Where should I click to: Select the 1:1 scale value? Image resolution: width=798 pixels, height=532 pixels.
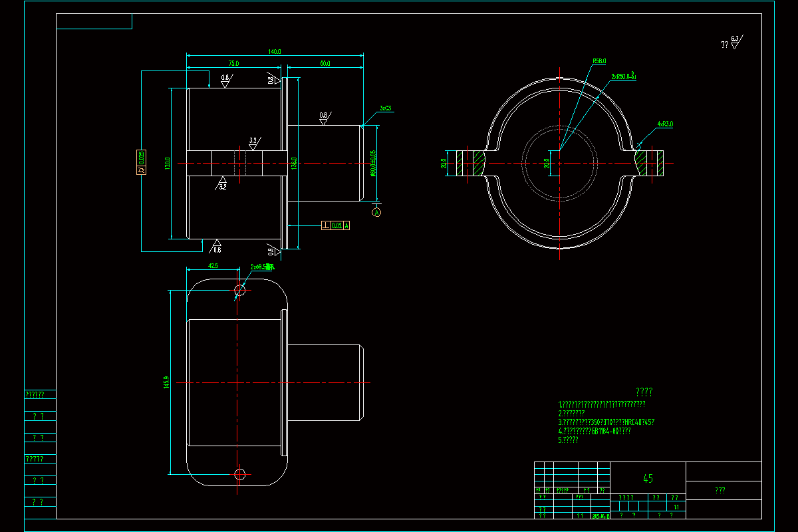(x=676, y=507)
